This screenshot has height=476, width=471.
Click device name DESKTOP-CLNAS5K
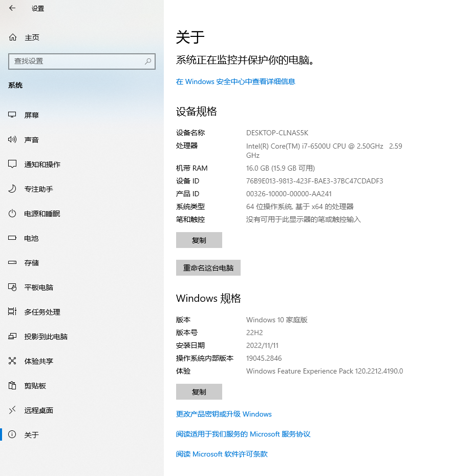[x=277, y=133]
